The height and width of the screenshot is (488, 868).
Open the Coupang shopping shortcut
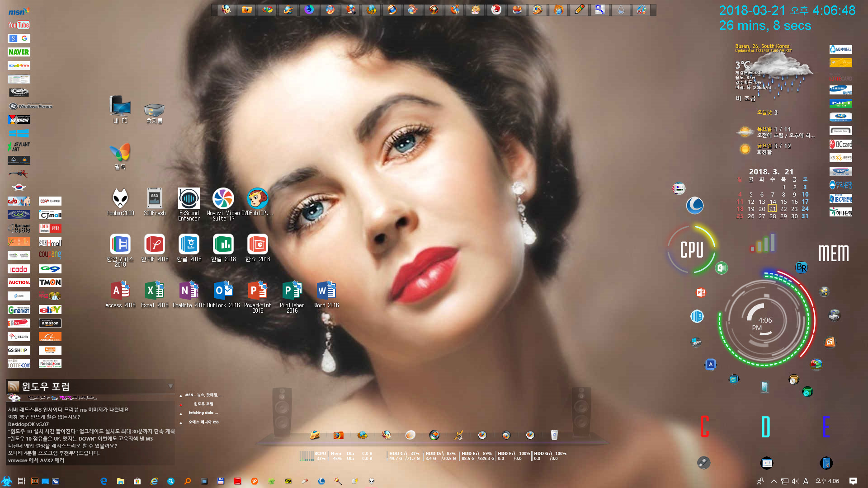coord(50,255)
